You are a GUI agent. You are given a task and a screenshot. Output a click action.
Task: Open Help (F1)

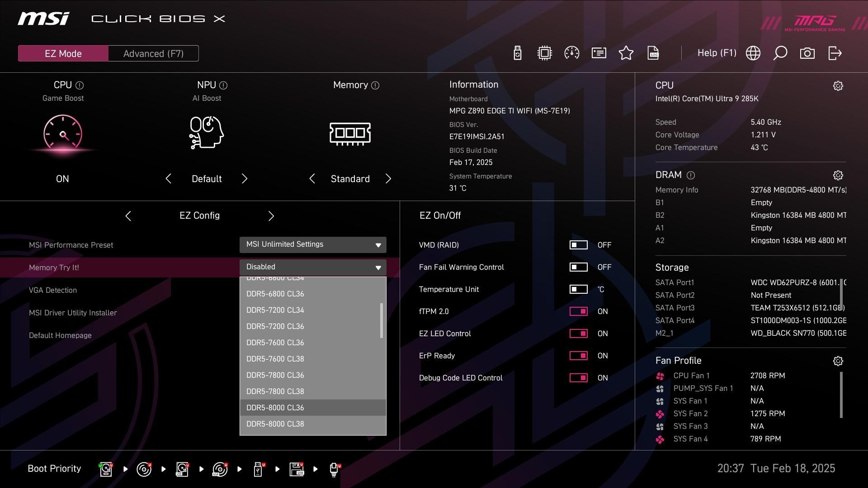click(717, 53)
